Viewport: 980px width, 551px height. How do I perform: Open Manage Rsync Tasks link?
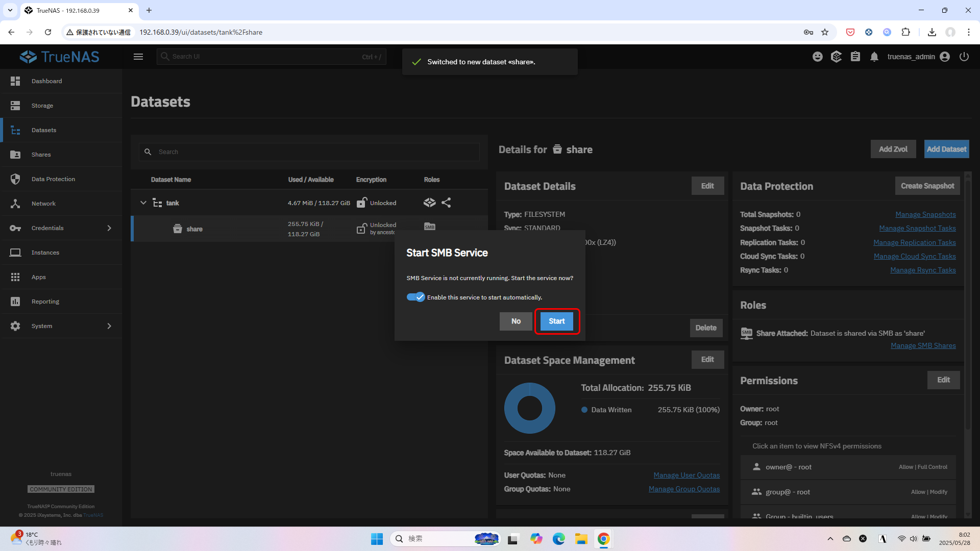(x=923, y=270)
